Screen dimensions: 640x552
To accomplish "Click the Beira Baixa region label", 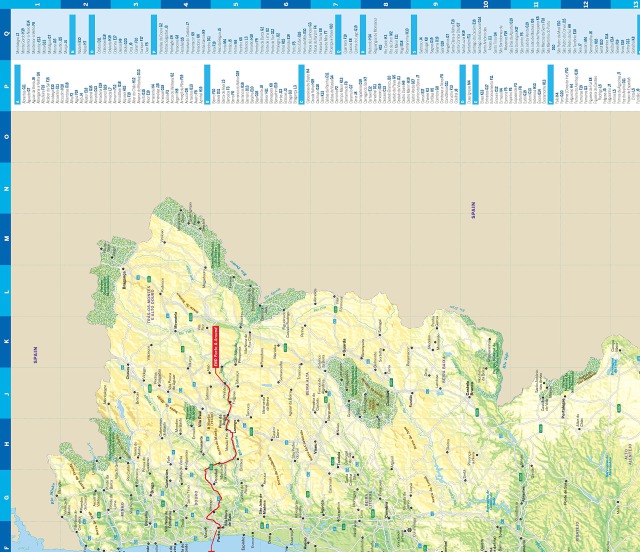I will [x=443, y=369].
